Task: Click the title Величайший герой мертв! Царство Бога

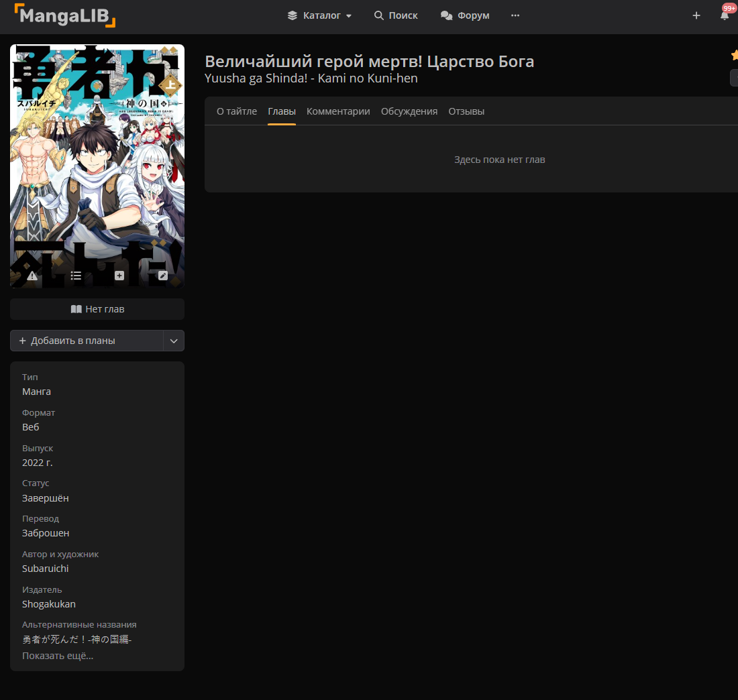Action: pos(370,61)
